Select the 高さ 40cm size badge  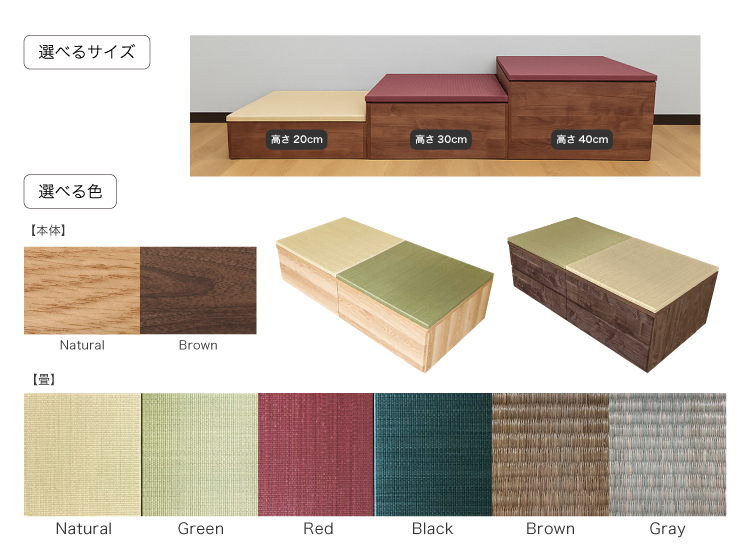(582, 140)
